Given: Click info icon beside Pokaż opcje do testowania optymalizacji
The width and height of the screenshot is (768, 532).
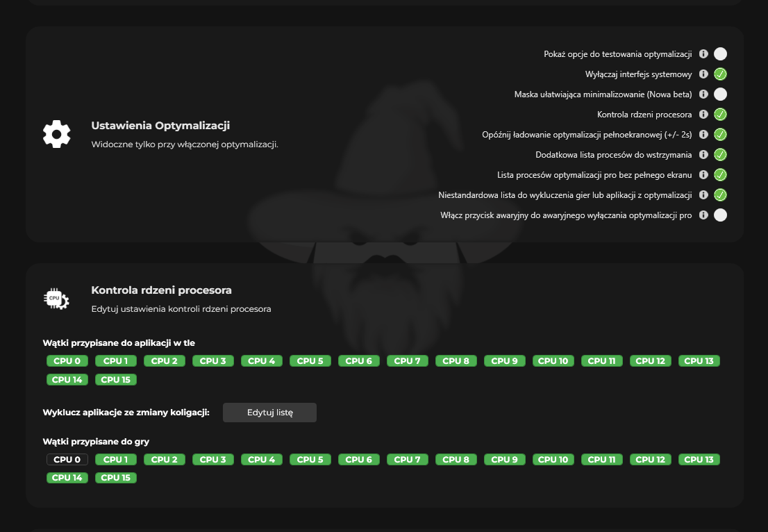Looking at the screenshot, I should 703,54.
